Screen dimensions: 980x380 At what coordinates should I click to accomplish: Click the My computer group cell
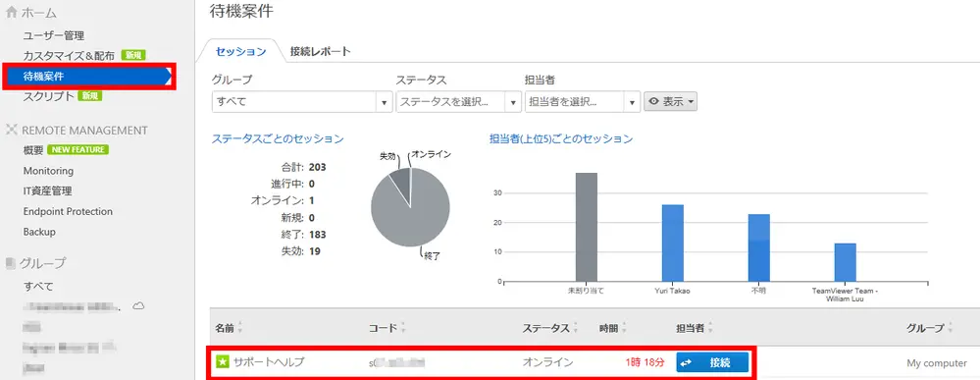click(937, 363)
